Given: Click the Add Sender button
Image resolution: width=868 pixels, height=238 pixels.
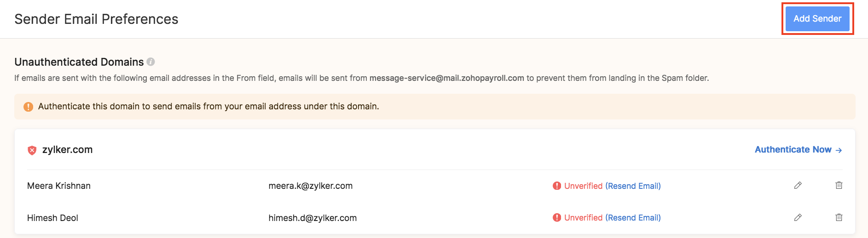Looking at the screenshot, I should (x=817, y=19).
